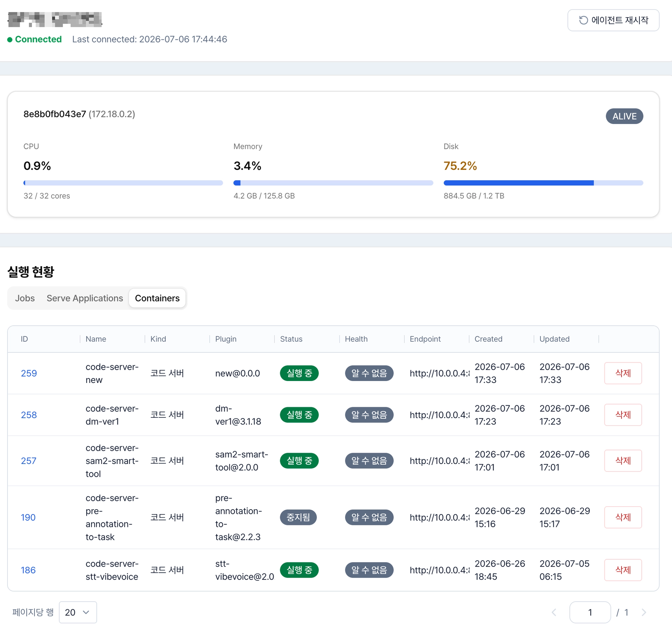This screenshot has height=641, width=672.
Task: Click the green Connected status indicator
Action: point(34,39)
